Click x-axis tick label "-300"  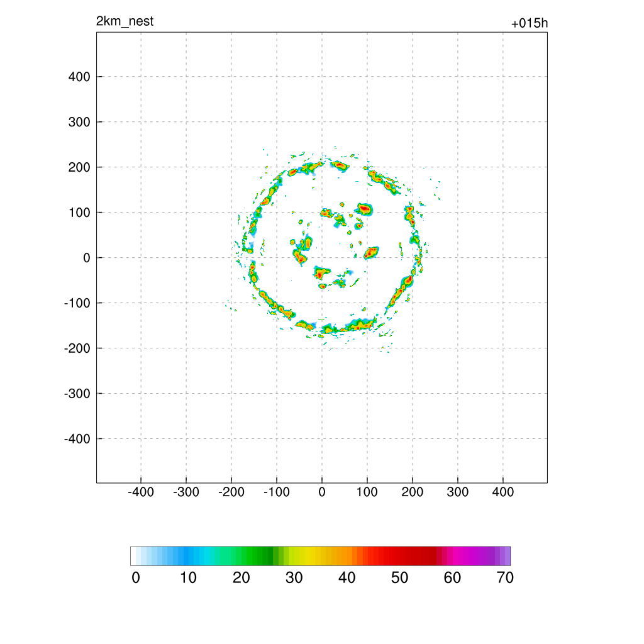coord(186,492)
